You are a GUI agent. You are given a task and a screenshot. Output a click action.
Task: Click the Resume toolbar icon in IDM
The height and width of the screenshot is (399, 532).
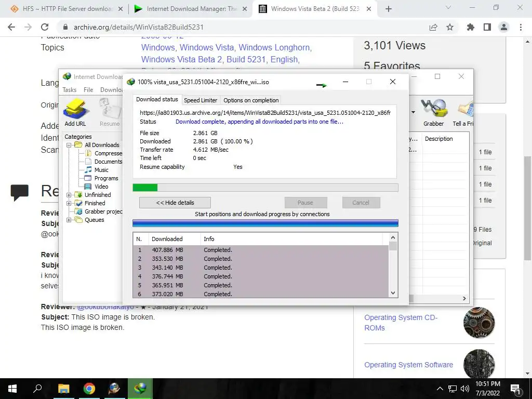[110, 109]
